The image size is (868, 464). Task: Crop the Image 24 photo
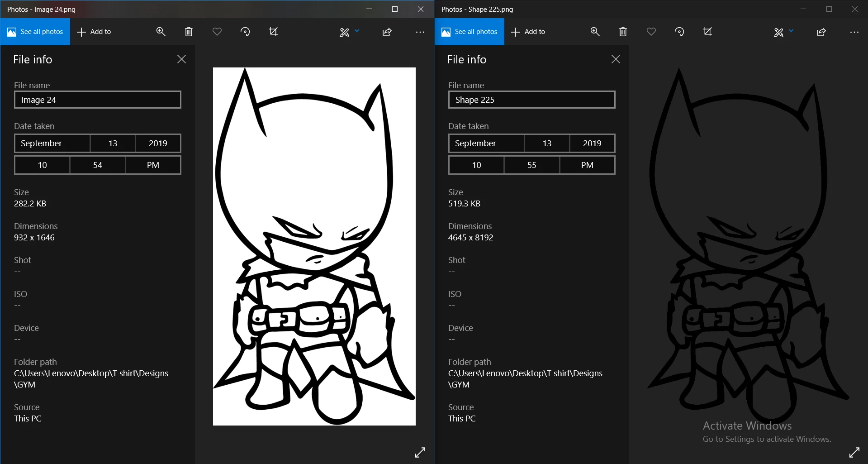273,32
